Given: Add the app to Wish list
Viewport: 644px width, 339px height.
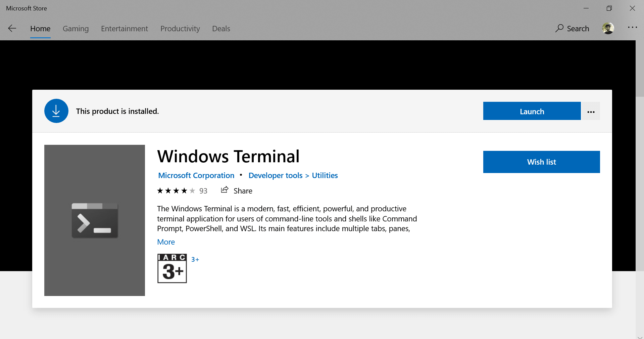Looking at the screenshot, I should pyautogui.click(x=542, y=162).
